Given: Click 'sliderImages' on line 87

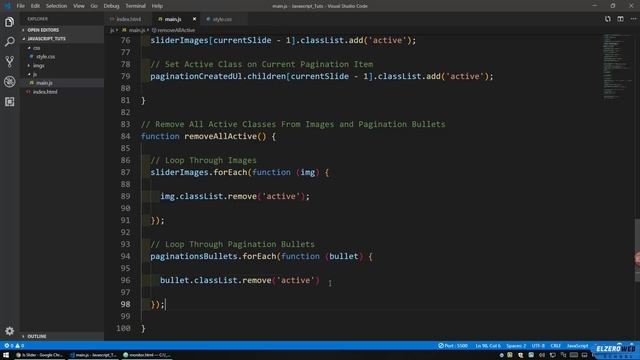Looking at the screenshot, I should coord(179,172).
